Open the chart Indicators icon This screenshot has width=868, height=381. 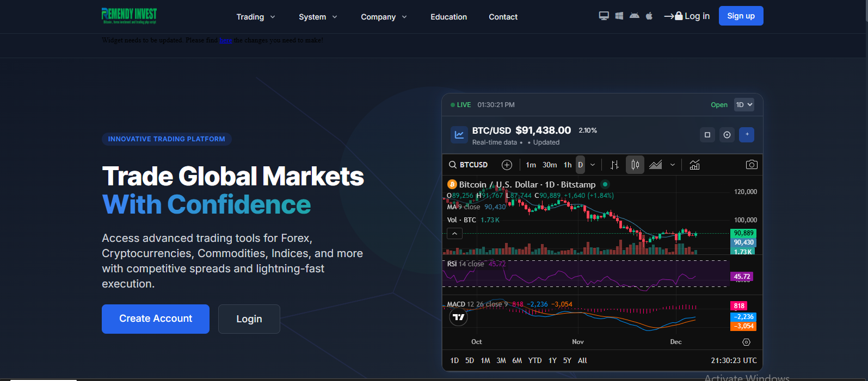click(694, 165)
